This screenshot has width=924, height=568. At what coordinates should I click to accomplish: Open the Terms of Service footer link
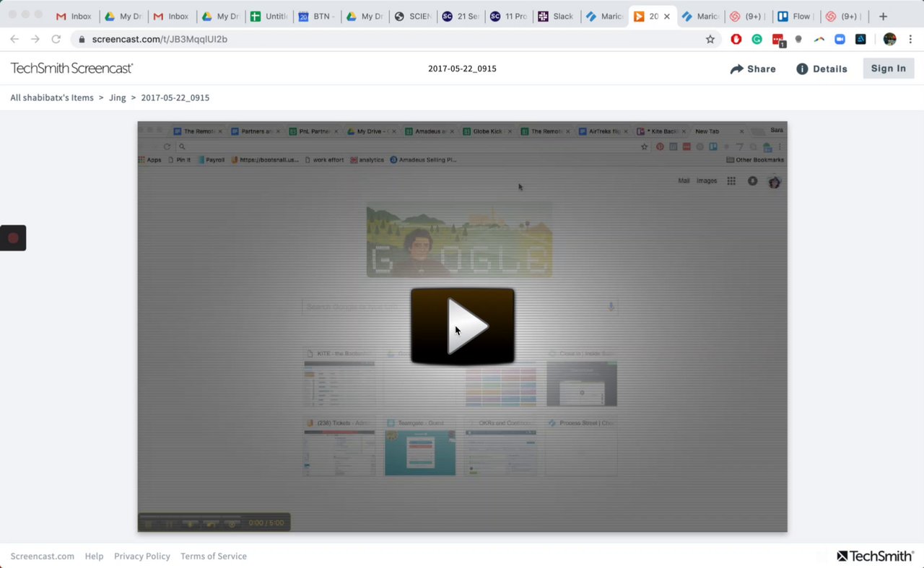pyautogui.click(x=214, y=556)
